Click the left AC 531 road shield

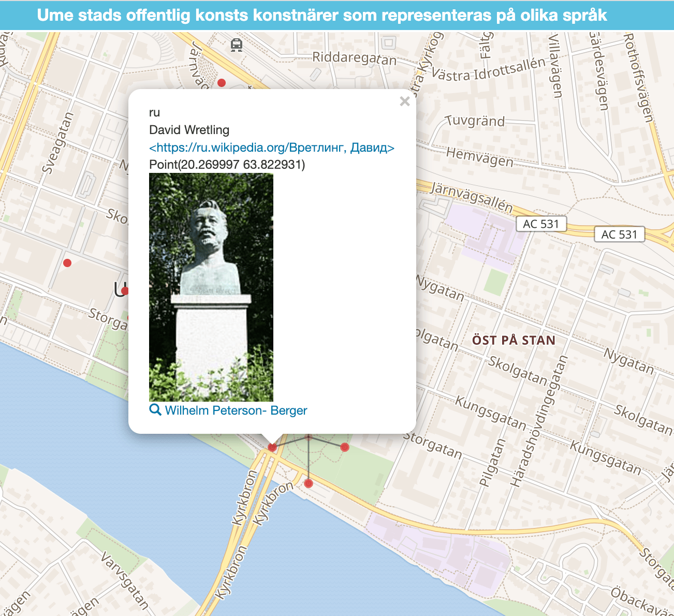coord(541,224)
